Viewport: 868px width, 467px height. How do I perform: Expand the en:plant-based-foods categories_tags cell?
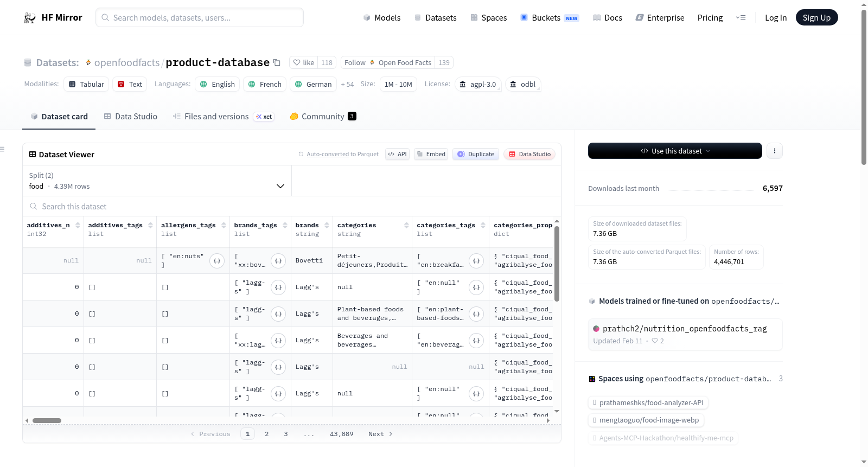(x=476, y=314)
